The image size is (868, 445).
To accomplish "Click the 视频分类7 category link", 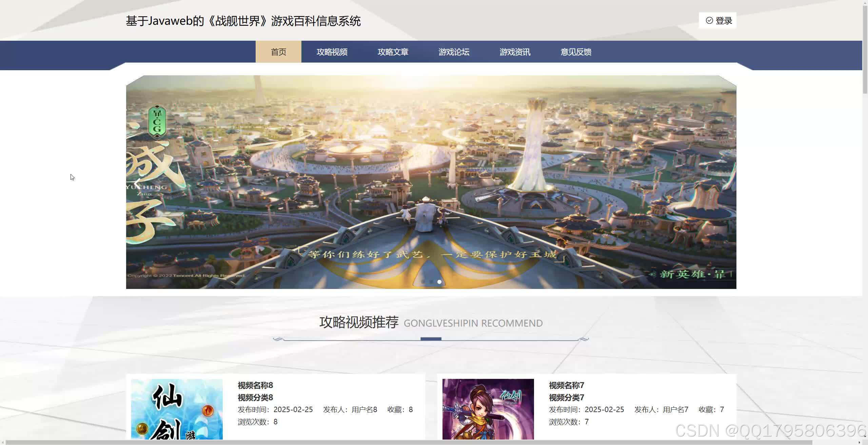I will point(566,398).
